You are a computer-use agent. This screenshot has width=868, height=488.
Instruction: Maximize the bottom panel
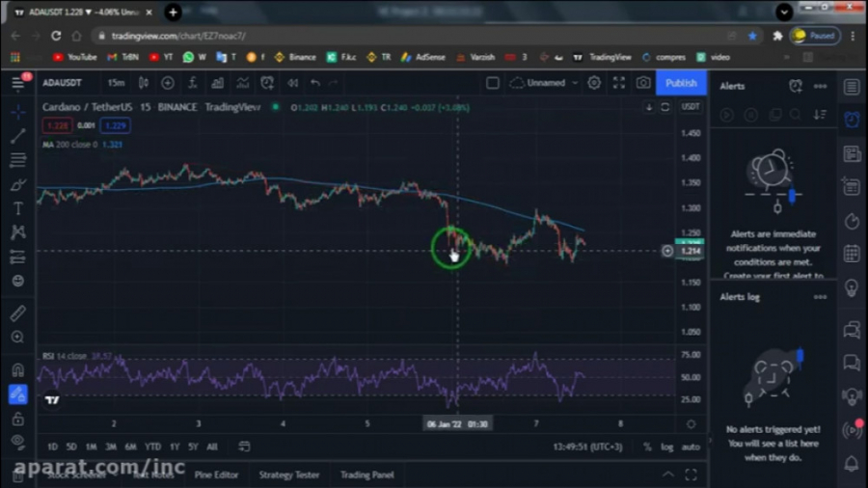[x=691, y=474]
